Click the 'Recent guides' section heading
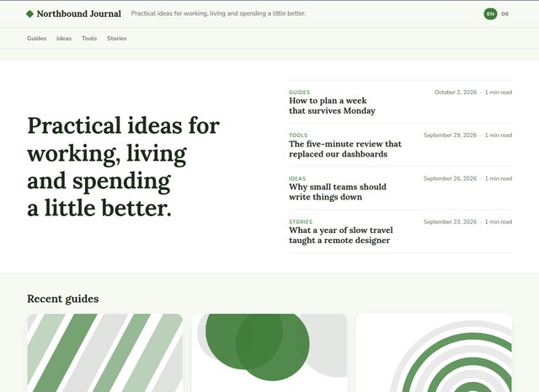Image resolution: width=539 pixels, height=392 pixels. pos(63,299)
